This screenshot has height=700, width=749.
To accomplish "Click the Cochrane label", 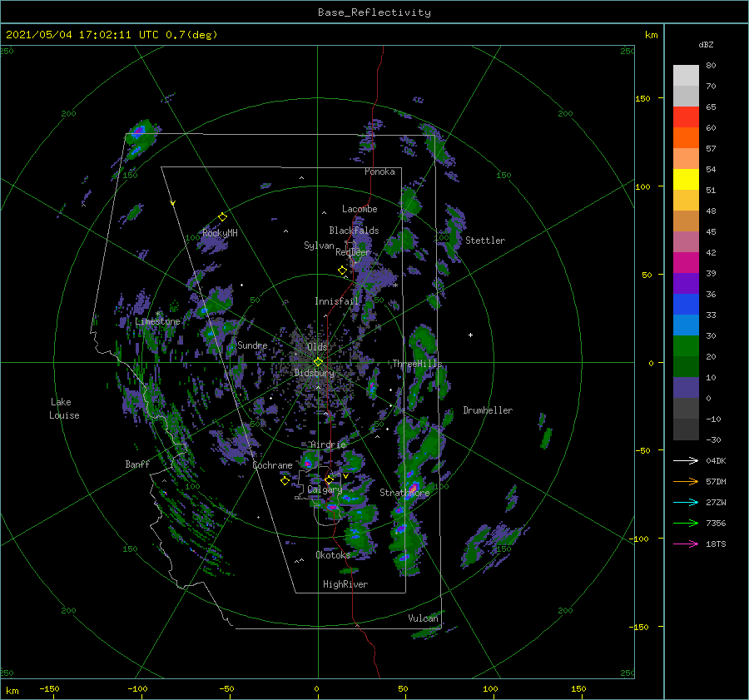I will (272, 465).
